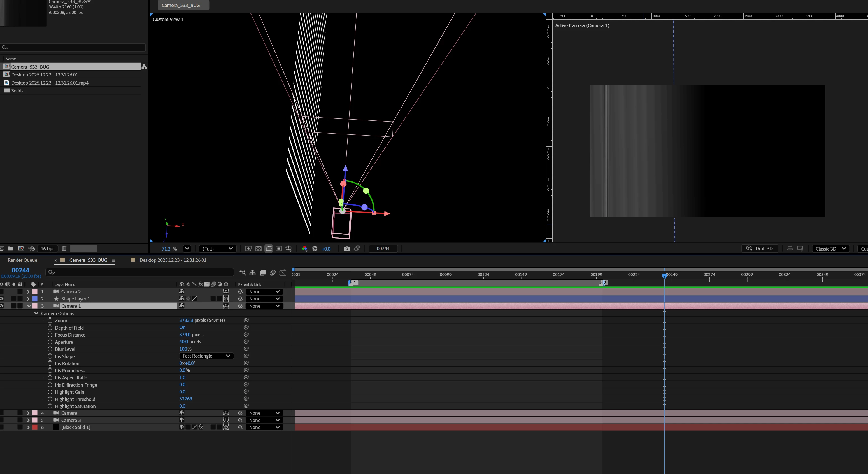Click the red label swatch of Black Solid 1
This screenshot has width=868, height=474.
(x=35, y=427)
